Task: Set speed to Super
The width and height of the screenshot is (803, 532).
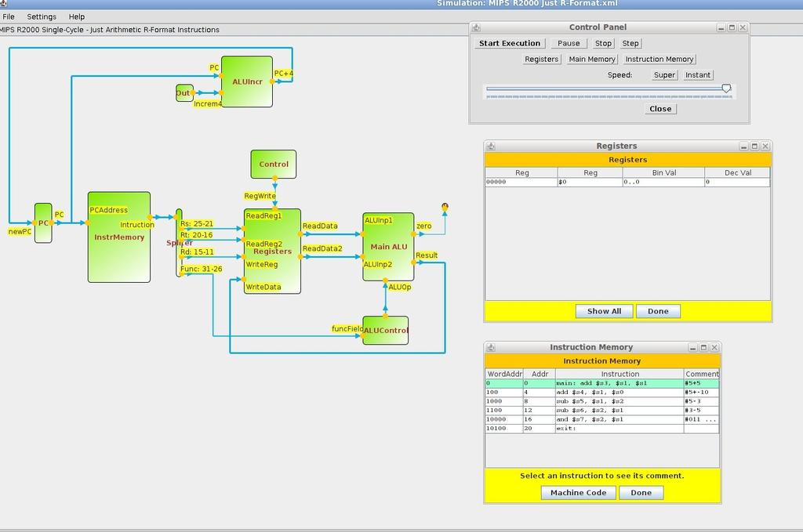Action: point(665,75)
